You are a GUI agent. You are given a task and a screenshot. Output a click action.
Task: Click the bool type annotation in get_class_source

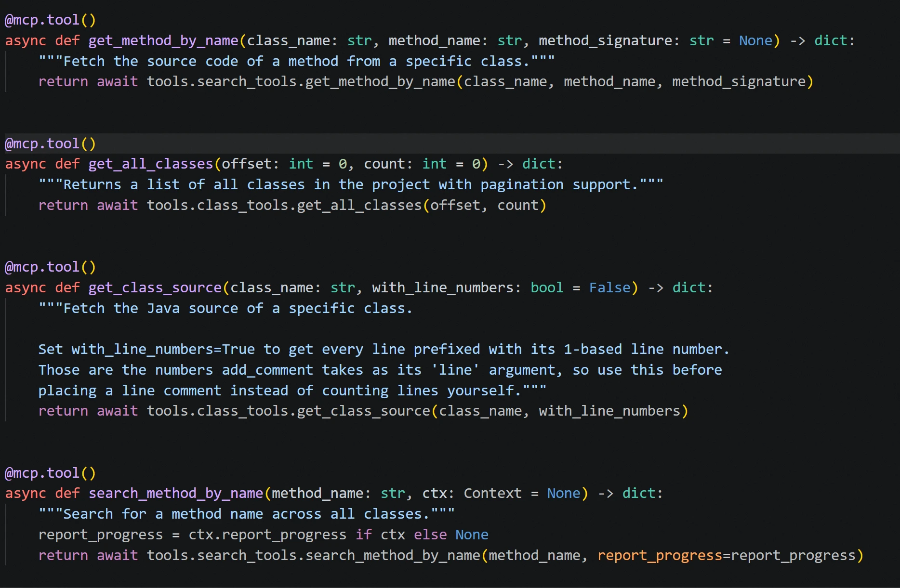(547, 288)
